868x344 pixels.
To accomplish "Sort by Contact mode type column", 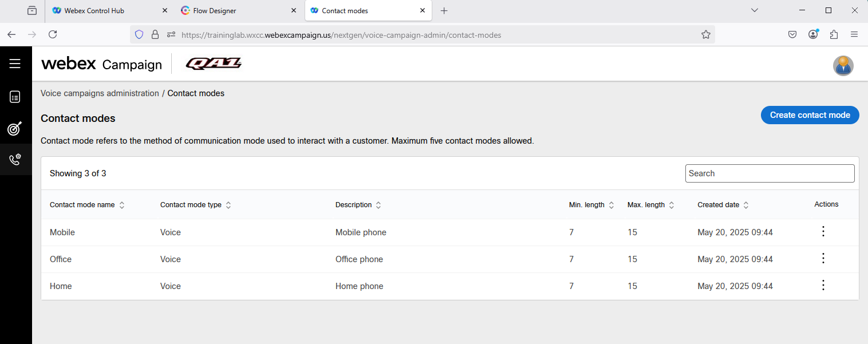I will click(228, 205).
